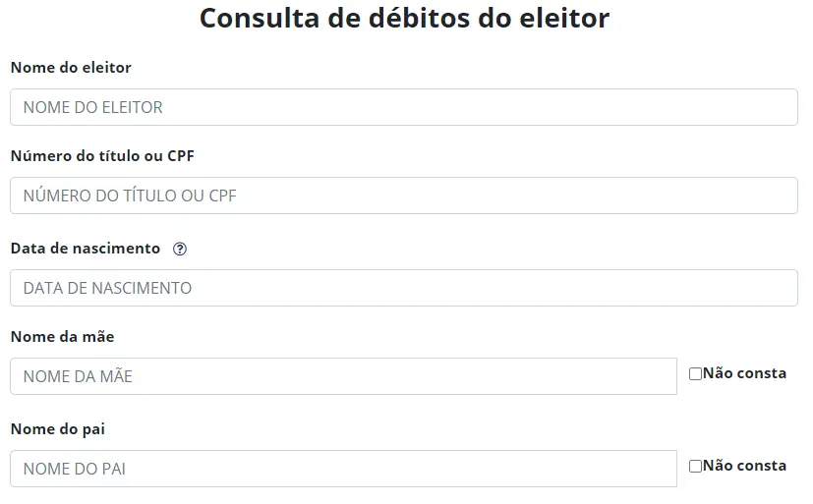Click the 'Não consta' text beside father's name
This screenshot has height=504, width=813.
744,466
